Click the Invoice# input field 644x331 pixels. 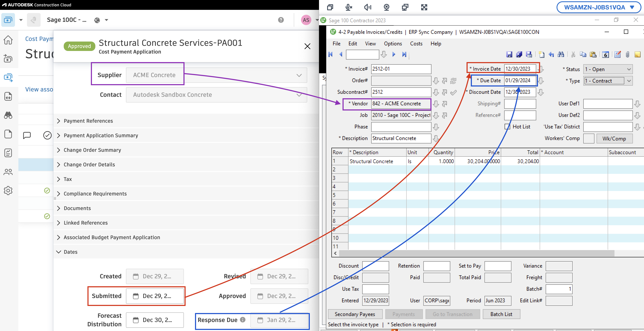tap(401, 69)
